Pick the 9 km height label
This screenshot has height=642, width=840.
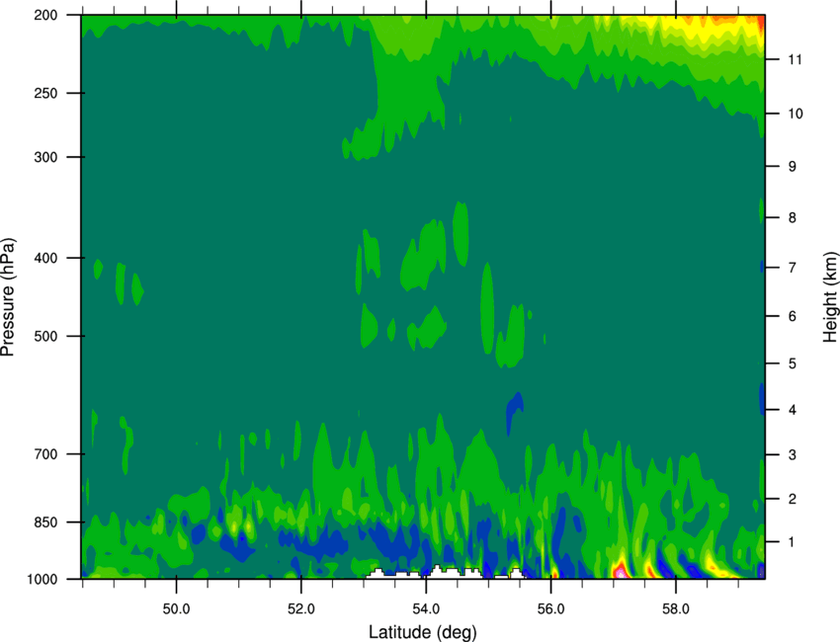pyautogui.click(x=793, y=167)
